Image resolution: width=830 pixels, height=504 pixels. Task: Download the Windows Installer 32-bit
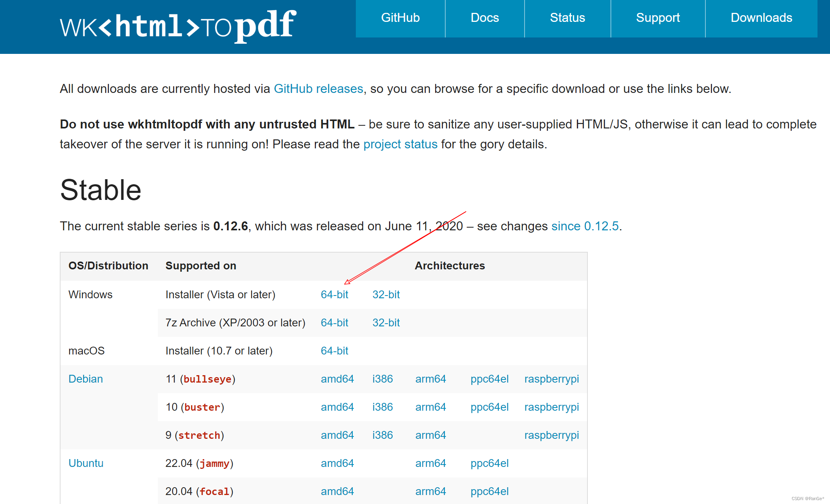386,295
